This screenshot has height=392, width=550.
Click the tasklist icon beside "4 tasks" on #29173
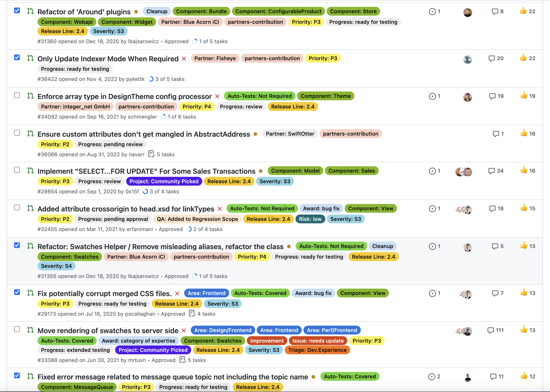192,313
